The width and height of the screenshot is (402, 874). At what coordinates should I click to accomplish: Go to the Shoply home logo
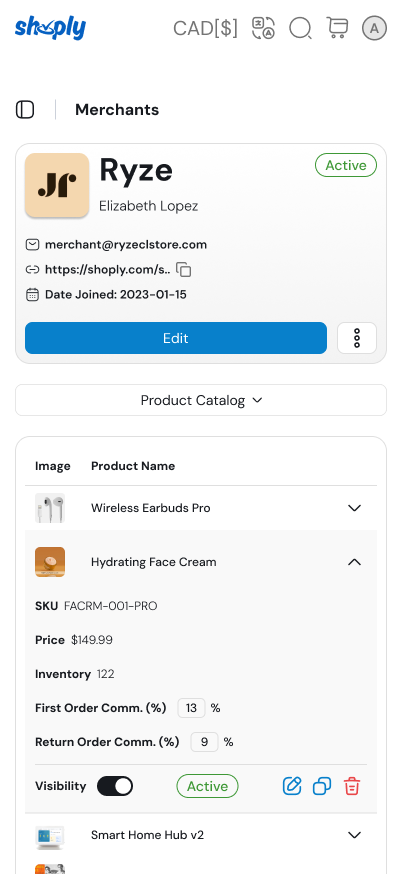50,28
